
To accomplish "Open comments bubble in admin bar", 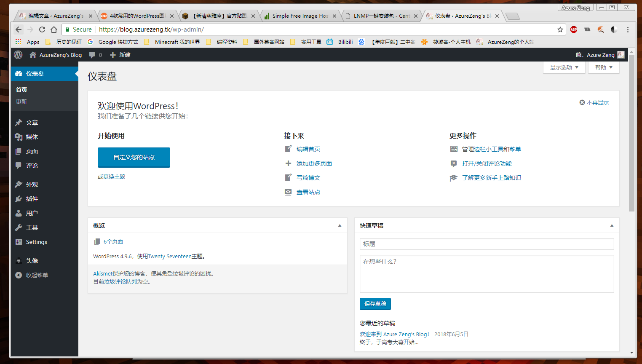I will pyautogui.click(x=96, y=55).
